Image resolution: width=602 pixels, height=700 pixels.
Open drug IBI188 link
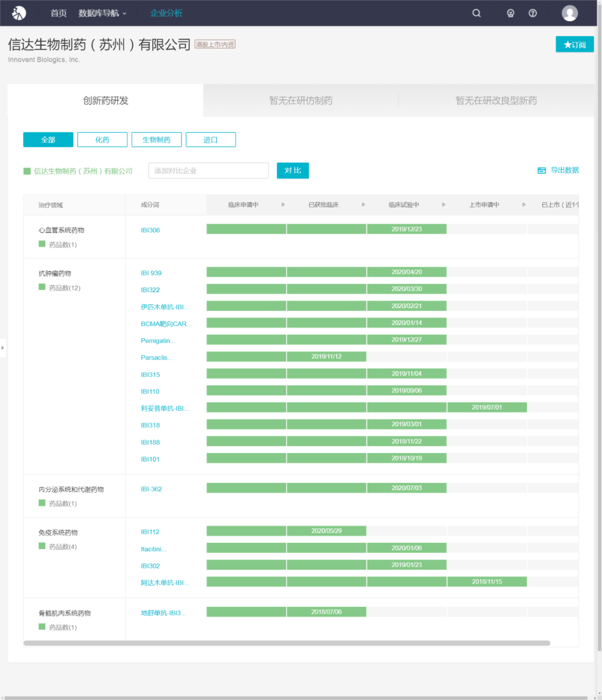[151, 443]
